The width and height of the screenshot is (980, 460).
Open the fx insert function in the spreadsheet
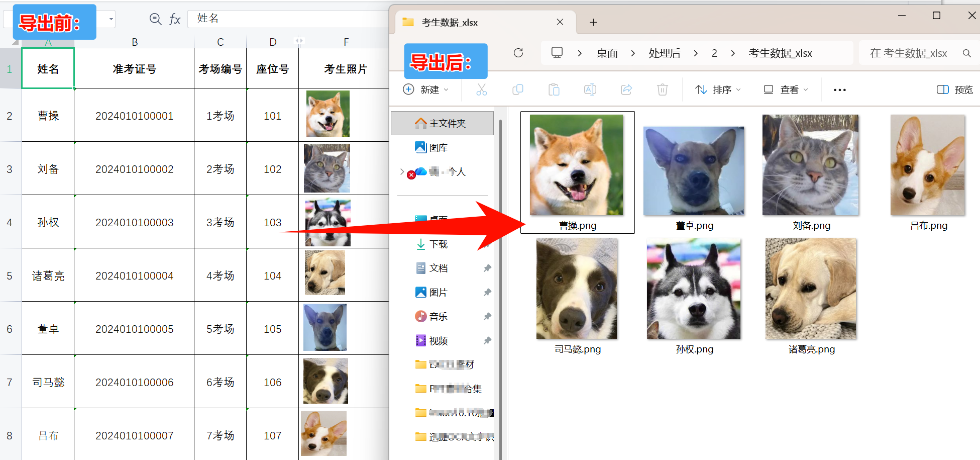tap(175, 19)
